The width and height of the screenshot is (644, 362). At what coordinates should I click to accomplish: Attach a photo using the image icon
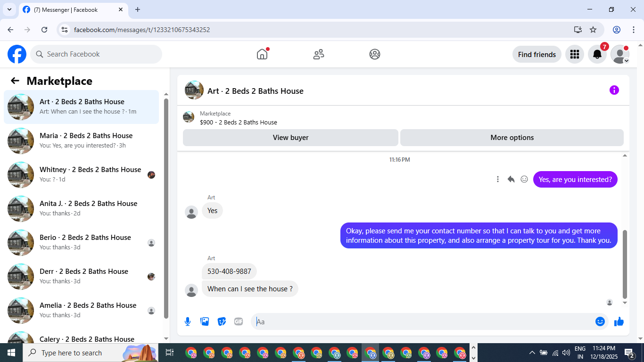tap(205, 321)
